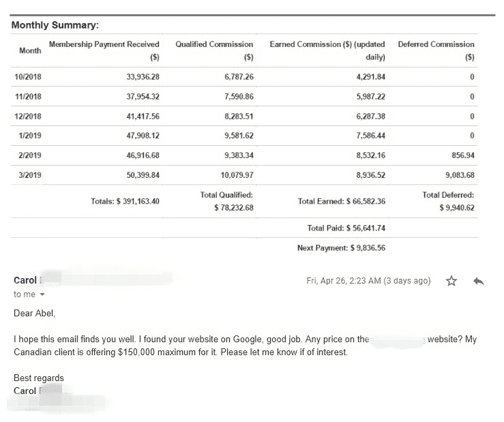Viewport: 504px width, 422px height.
Task: Click the 12/2018 earned commission 6,287.38
Action: (x=370, y=117)
